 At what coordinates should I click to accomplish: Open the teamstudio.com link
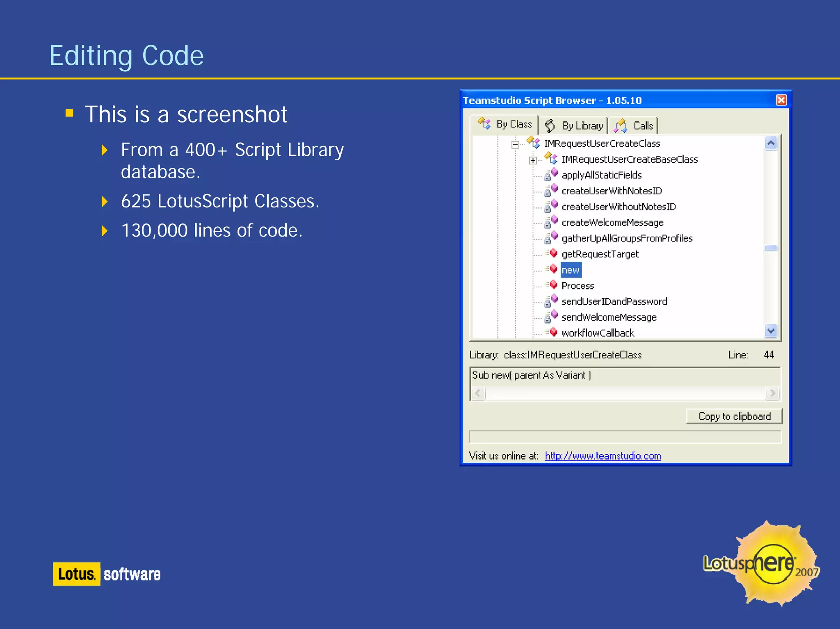click(603, 456)
